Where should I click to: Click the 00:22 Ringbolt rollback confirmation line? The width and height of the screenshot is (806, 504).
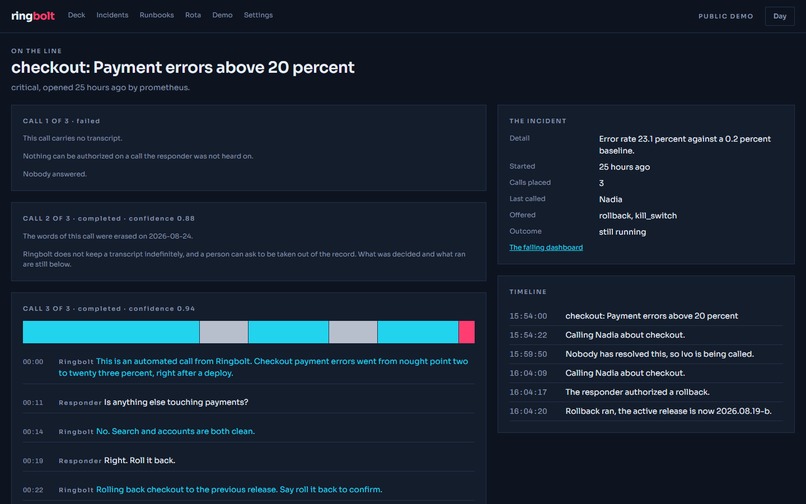pos(249,490)
